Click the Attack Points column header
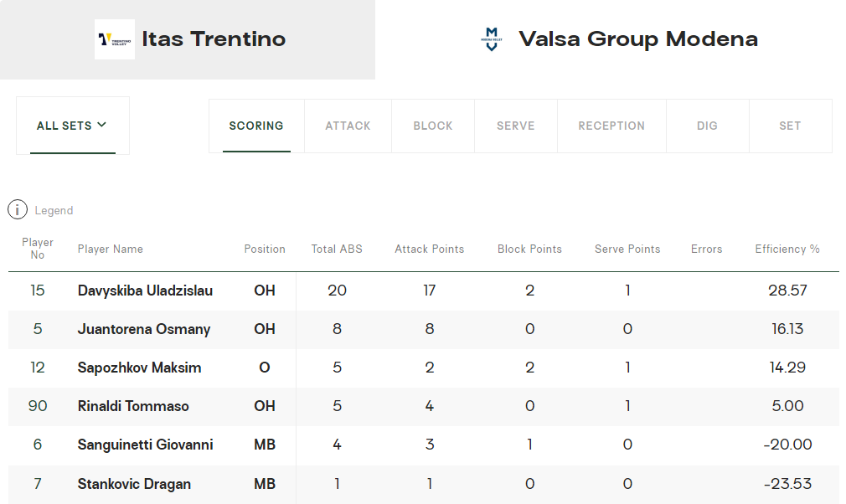Viewport: 846px width, 504px height. coord(430,249)
